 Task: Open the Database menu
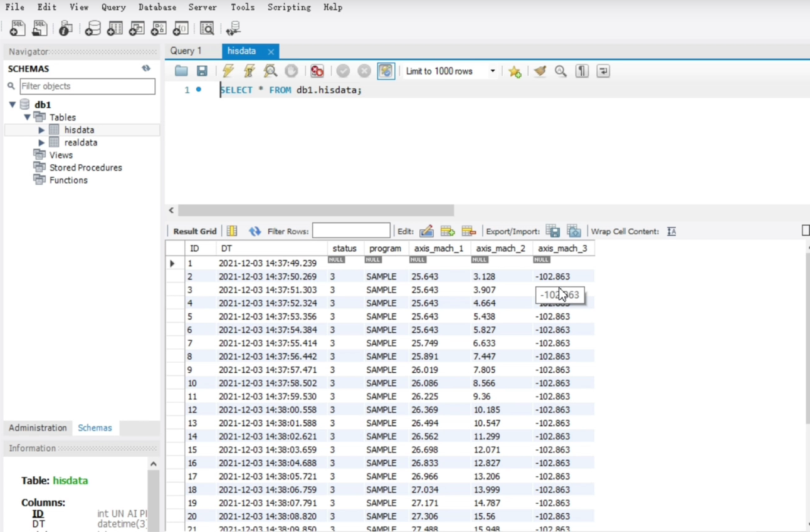tap(157, 8)
